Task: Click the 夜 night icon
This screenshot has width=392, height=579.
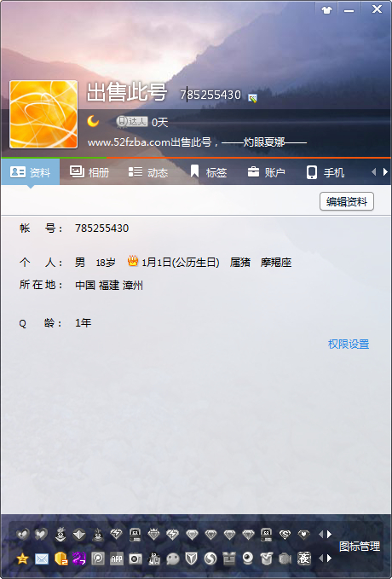Action: coord(304,559)
